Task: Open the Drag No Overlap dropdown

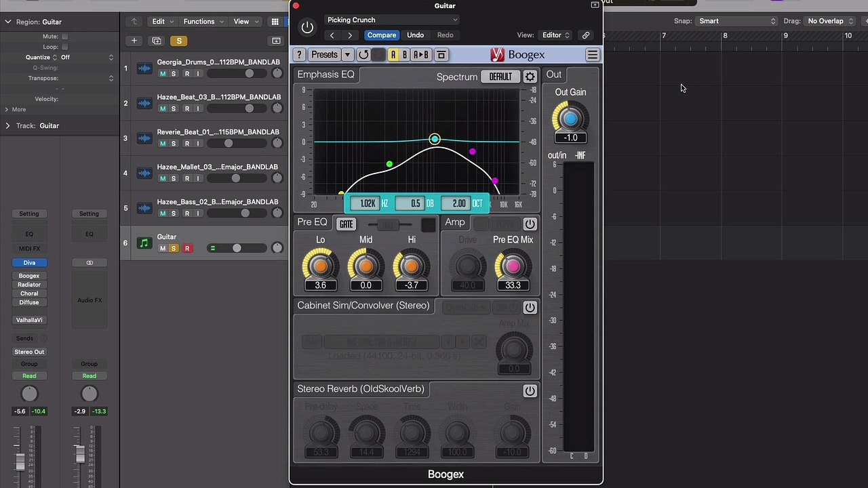Action: [830, 21]
